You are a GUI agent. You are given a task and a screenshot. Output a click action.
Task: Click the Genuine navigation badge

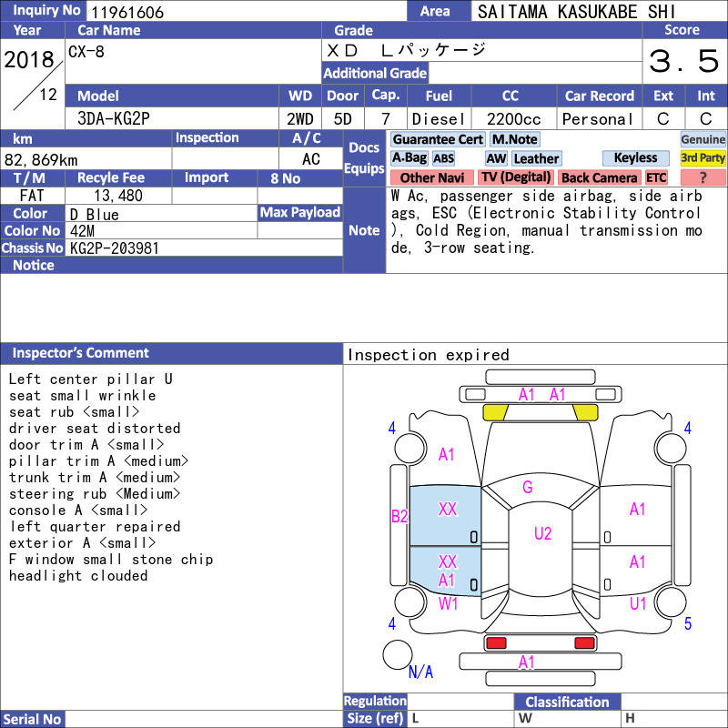703,139
